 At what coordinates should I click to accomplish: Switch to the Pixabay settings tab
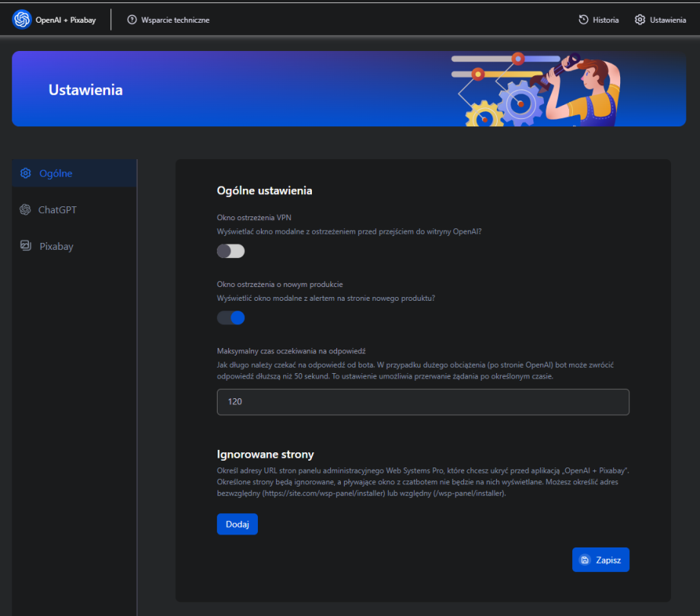coord(57,246)
